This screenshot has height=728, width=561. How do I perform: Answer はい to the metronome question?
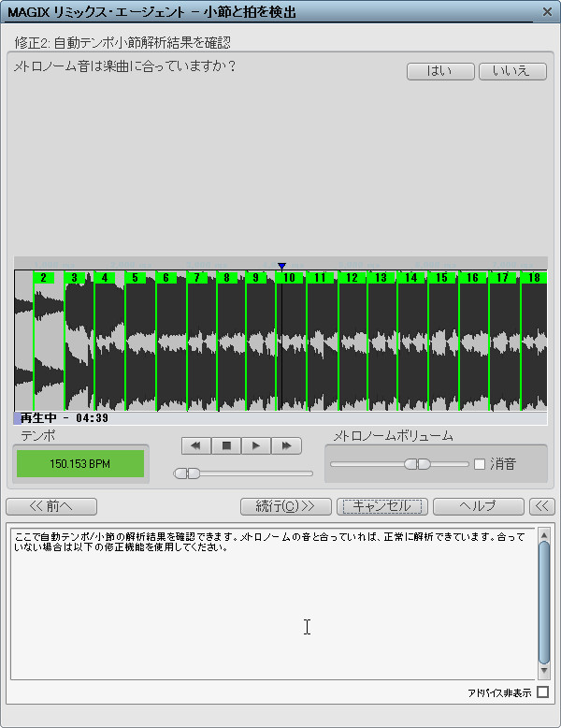coord(440,71)
